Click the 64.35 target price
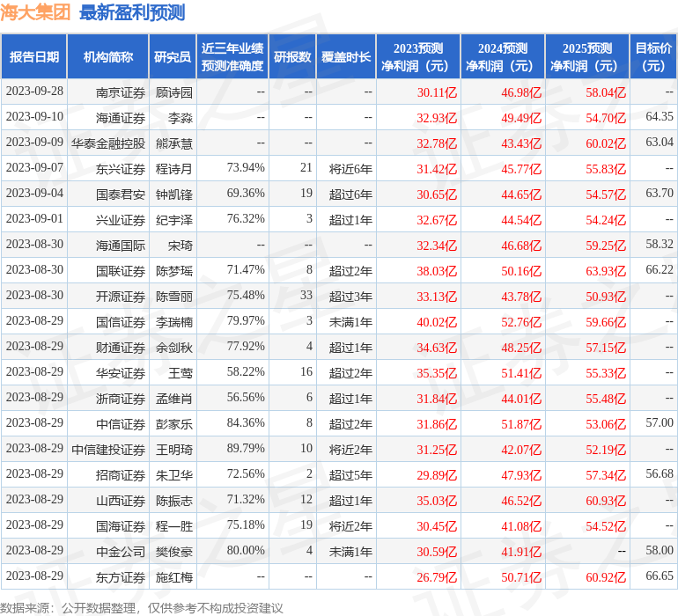The width and height of the screenshot is (678, 616). [x=660, y=117]
